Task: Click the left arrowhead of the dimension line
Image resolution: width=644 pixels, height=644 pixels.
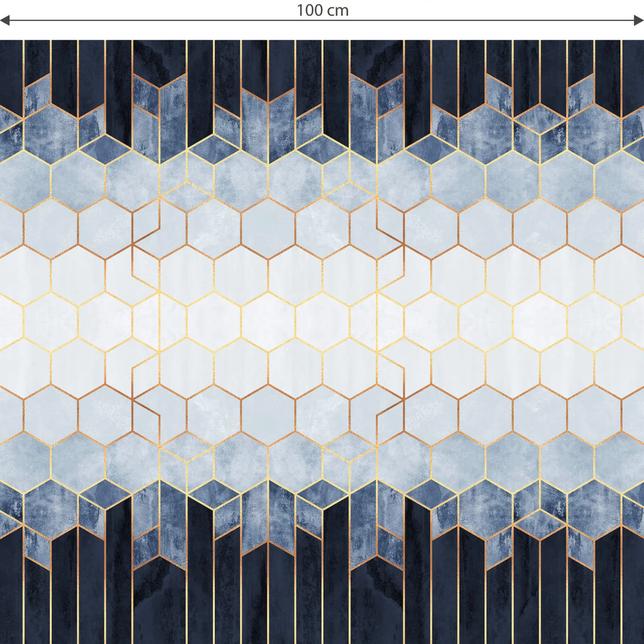Action: 4,20
